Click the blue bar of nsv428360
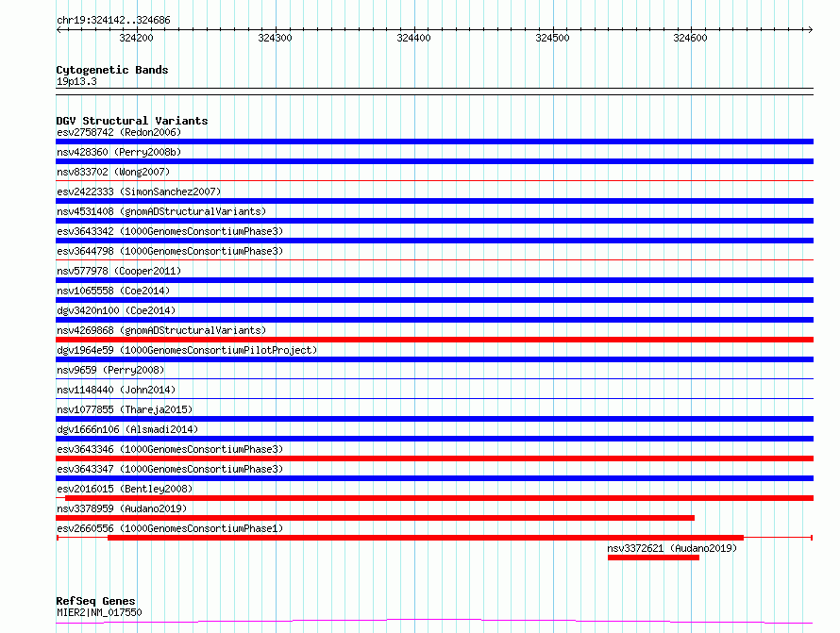The image size is (840, 633). (x=434, y=161)
